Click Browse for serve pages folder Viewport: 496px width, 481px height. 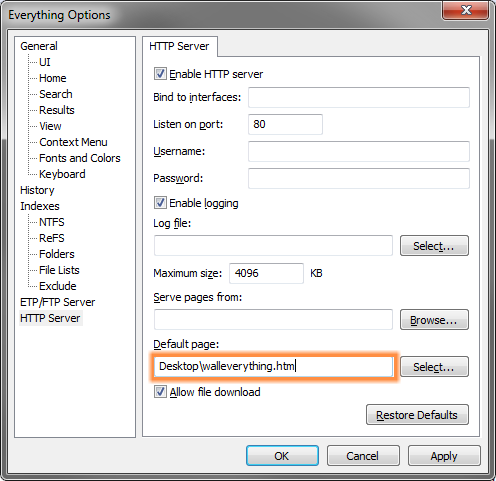(x=434, y=320)
